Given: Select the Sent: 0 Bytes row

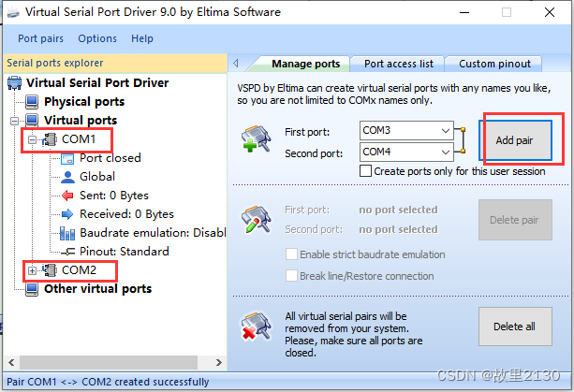Looking at the screenshot, I should (114, 196).
